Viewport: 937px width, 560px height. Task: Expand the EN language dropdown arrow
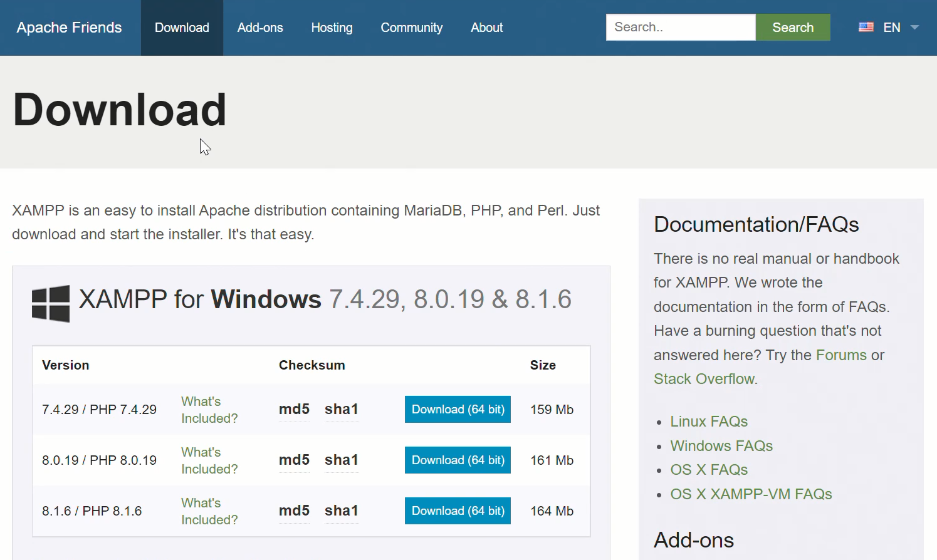click(x=914, y=28)
